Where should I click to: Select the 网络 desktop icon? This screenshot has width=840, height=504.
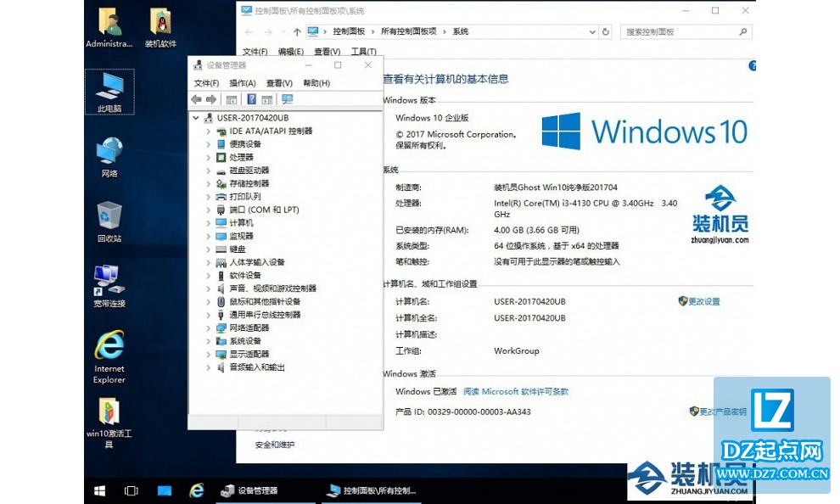click(x=109, y=158)
